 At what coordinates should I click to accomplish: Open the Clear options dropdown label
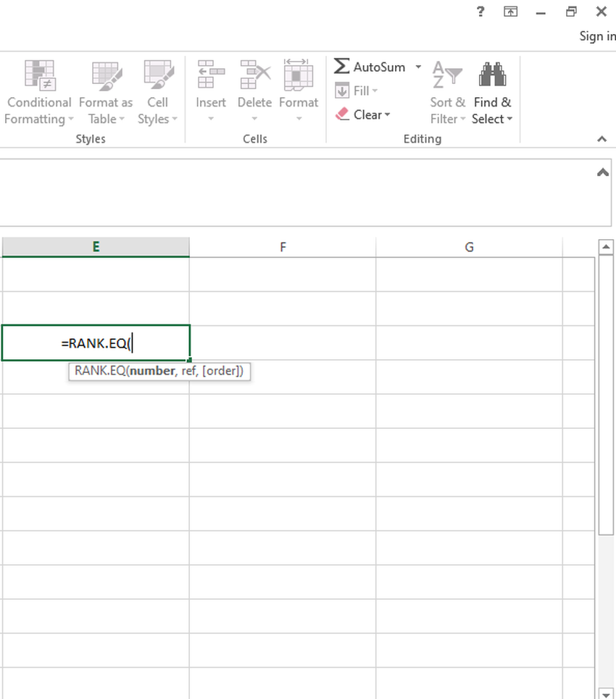pyautogui.click(x=372, y=114)
